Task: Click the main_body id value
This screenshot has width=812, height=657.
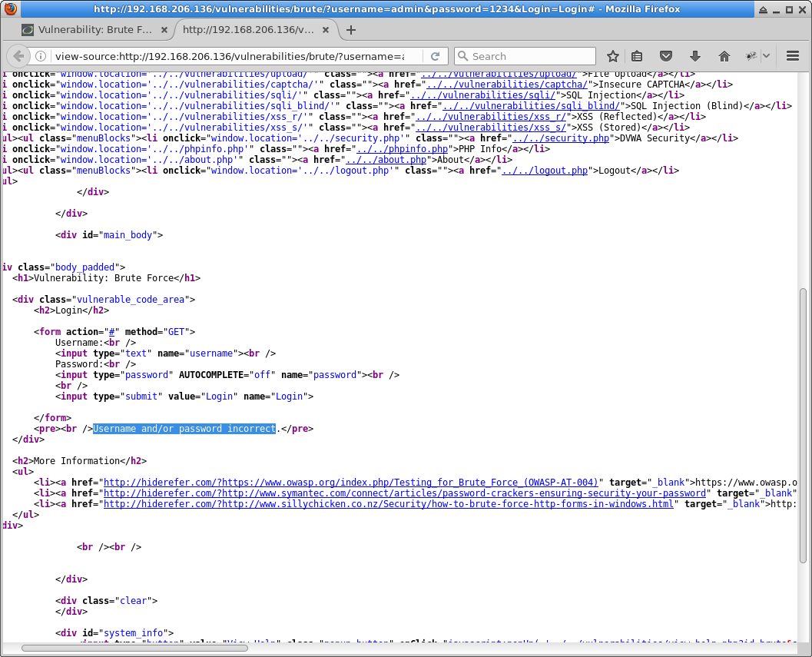Action: click(x=128, y=235)
